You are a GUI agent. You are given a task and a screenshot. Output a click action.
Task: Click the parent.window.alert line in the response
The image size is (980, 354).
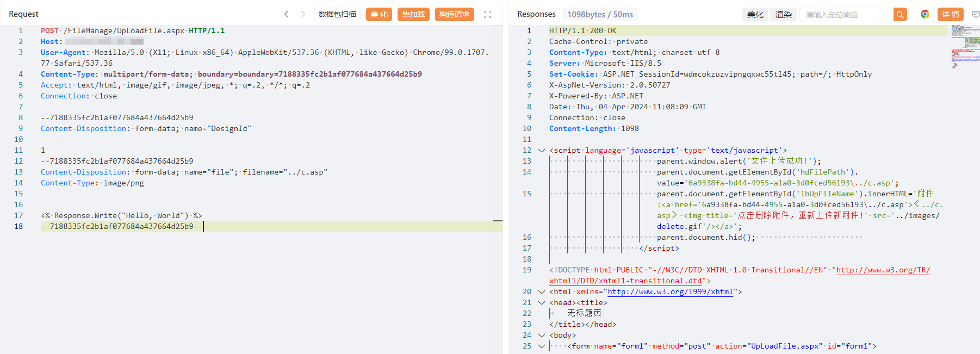coord(739,162)
